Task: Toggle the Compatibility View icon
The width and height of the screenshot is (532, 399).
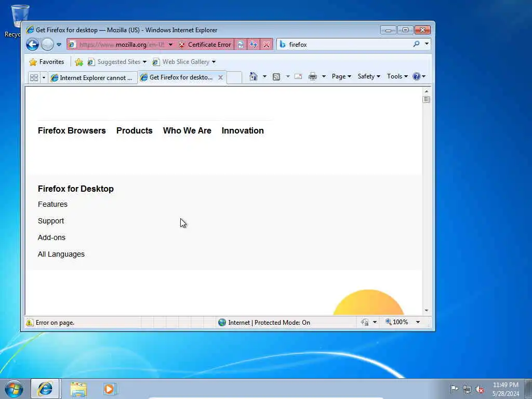Action: (241, 45)
